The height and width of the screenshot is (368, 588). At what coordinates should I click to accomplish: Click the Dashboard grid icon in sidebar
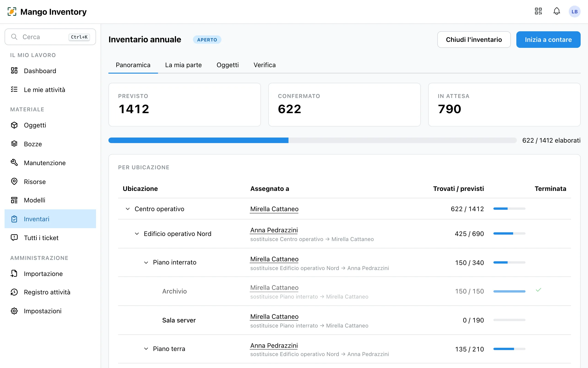(x=14, y=71)
